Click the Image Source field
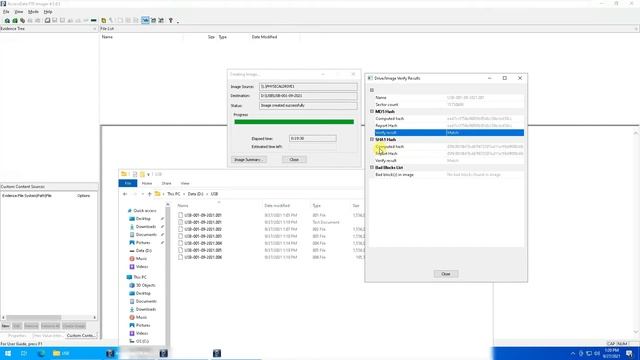The width and height of the screenshot is (640, 360). pyautogui.click(x=308, y=87)
